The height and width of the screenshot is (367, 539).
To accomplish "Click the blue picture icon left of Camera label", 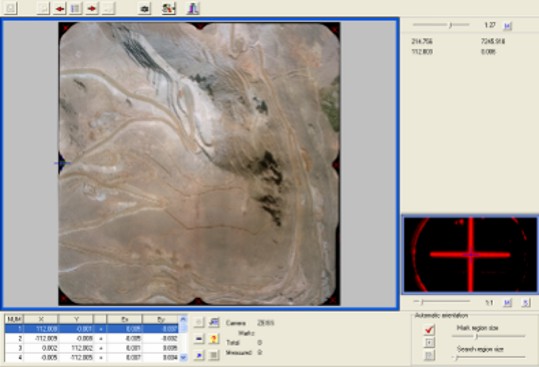I will [214, 322].
